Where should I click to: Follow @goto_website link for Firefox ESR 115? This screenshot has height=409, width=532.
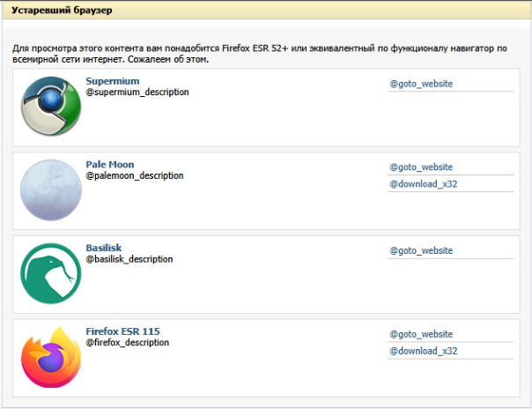tap(421, 334)
